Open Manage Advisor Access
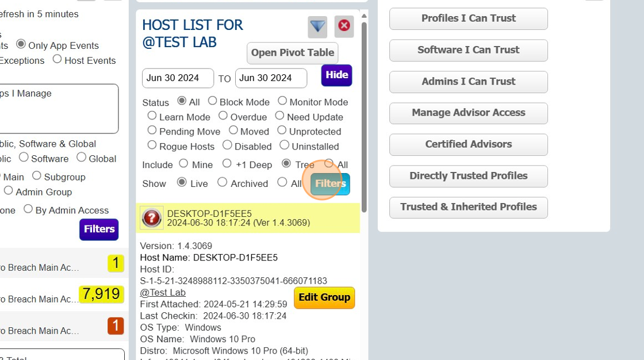Viewport: 644px width, 360px height. [468, 113]
